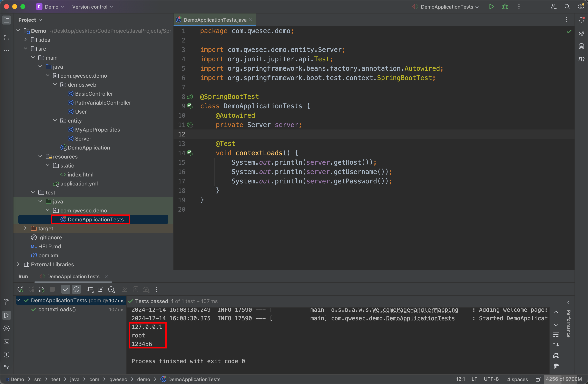Screen dimensions: 588x384
Task: Open the Terminal tool window
Action: pos(7,342)
